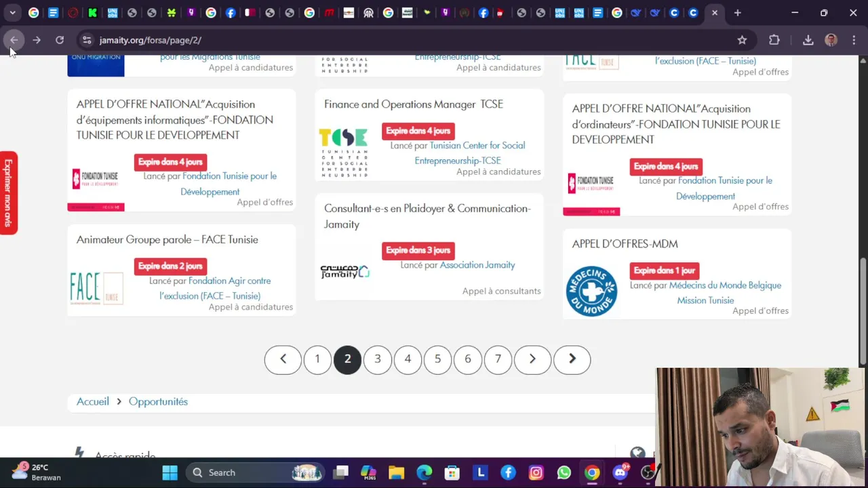
Task: Close the current active tab
Action: tap(715, 12)
